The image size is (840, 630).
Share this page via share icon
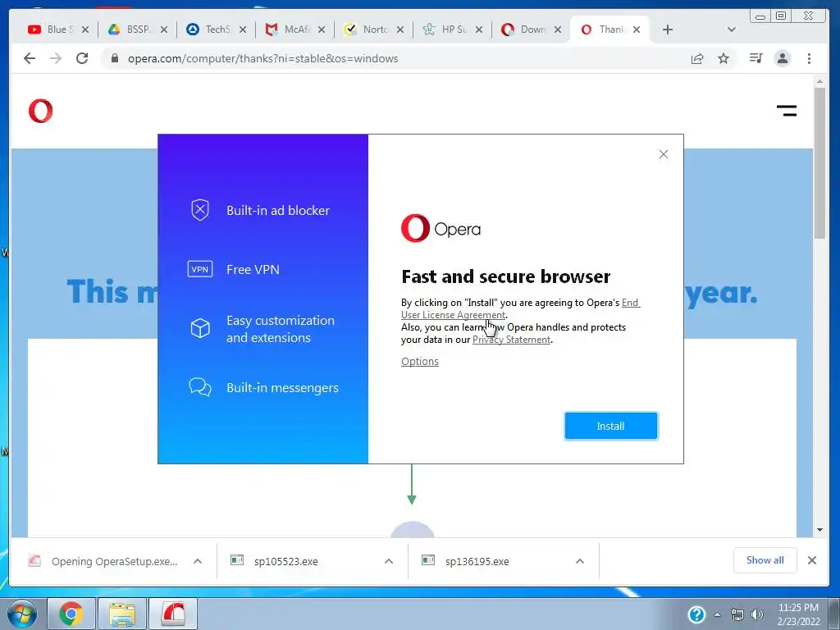pyautogui.click(x=697, y=58)
